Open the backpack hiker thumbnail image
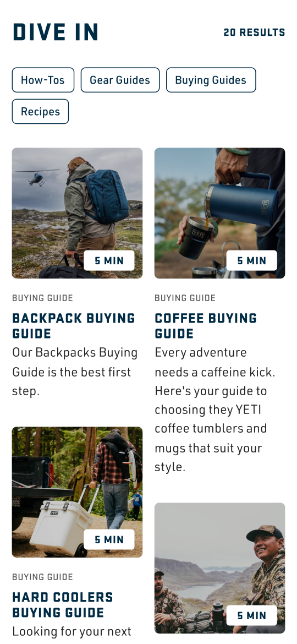This screenshot has width=297, height=644. pyautogui.click(x=77, y=213)
